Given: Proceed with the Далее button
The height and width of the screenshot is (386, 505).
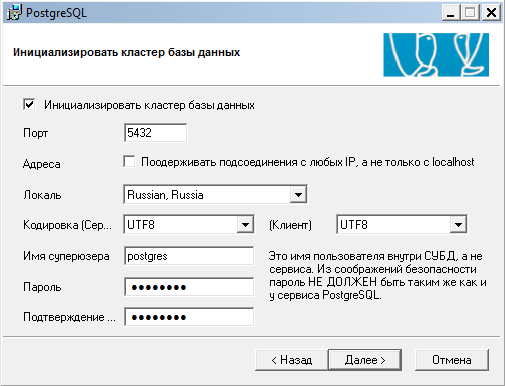Looking at the screenshot, I should click(365, 360).
